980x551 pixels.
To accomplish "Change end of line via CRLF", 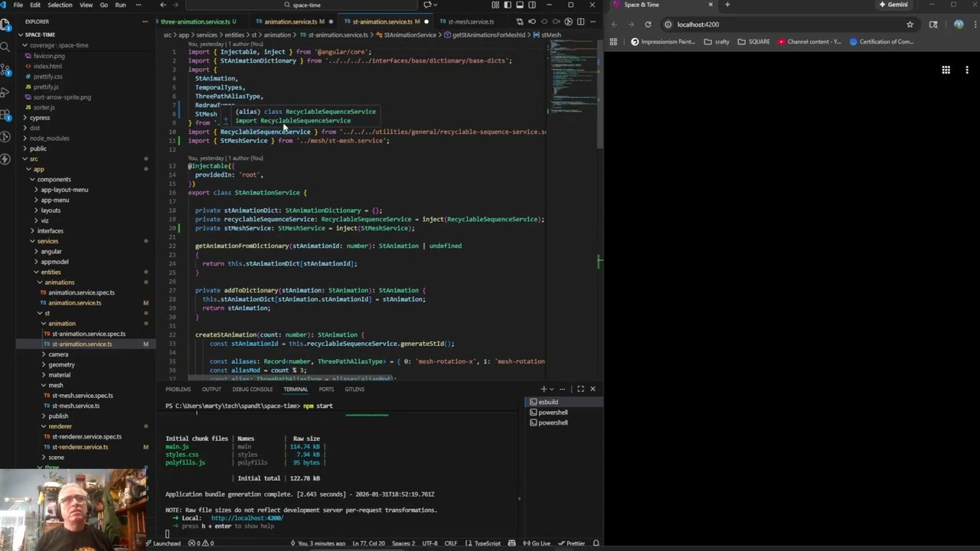I will tap(450, 543).
